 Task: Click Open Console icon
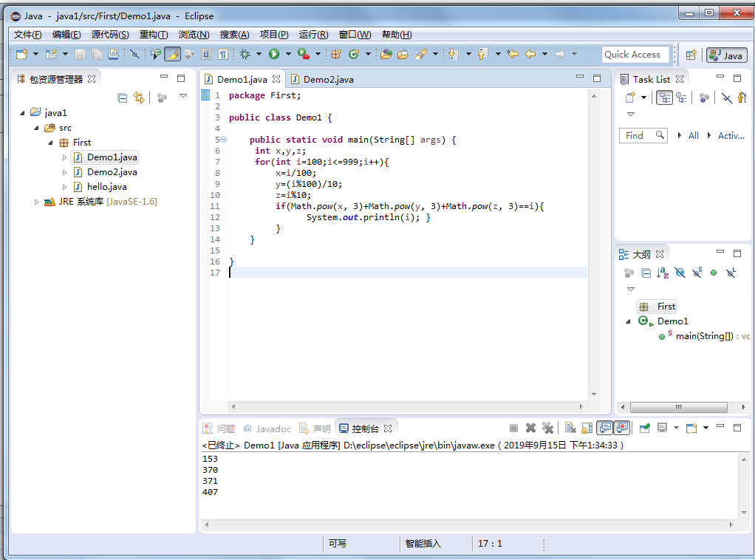[x=691, y=428]
